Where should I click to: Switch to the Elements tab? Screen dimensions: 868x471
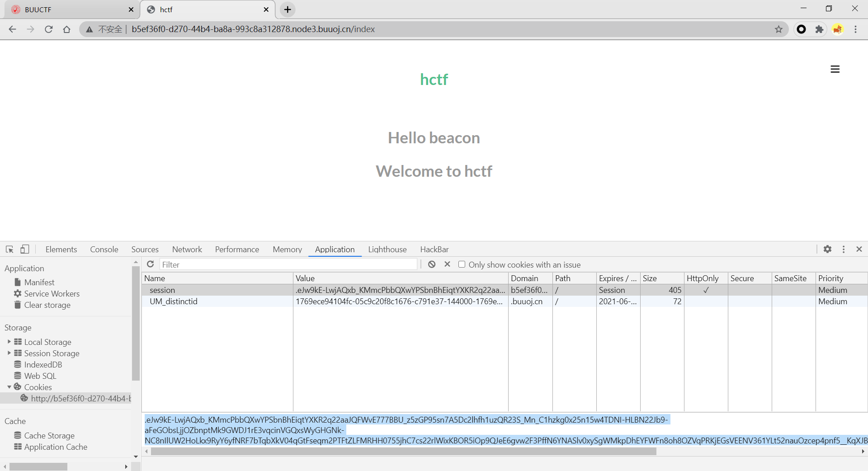[x=61, y=249]
